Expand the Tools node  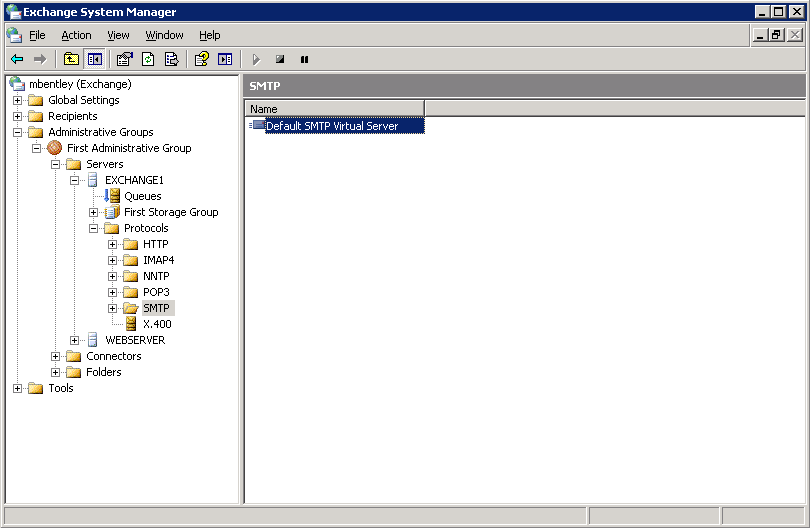(x=18, y=389)
